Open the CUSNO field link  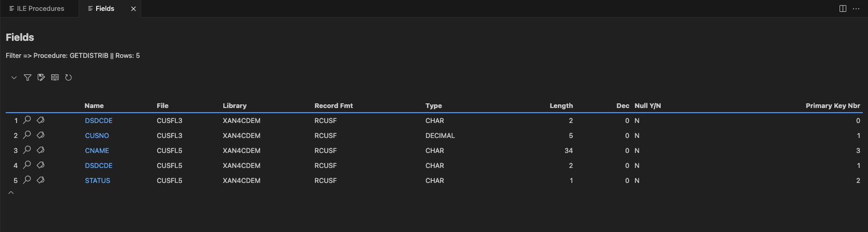(97, 135)
